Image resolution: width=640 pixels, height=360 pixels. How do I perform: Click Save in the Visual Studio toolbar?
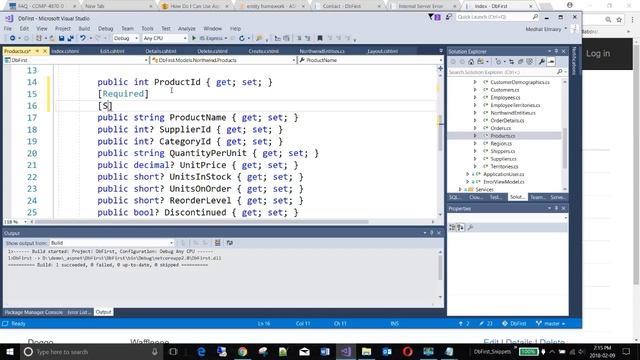[x=61, y=38]
